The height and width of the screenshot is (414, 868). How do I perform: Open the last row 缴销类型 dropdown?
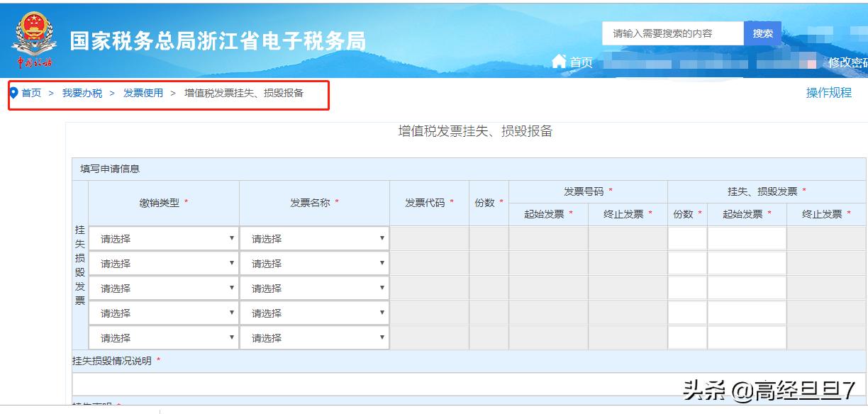click(164, 337)
